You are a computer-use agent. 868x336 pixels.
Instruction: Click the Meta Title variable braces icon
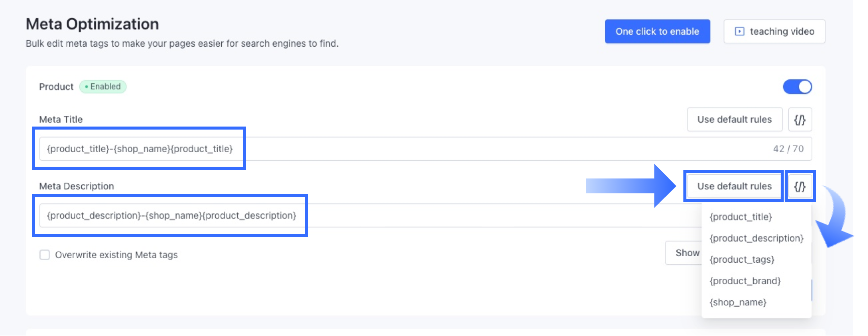click(800, 120)
